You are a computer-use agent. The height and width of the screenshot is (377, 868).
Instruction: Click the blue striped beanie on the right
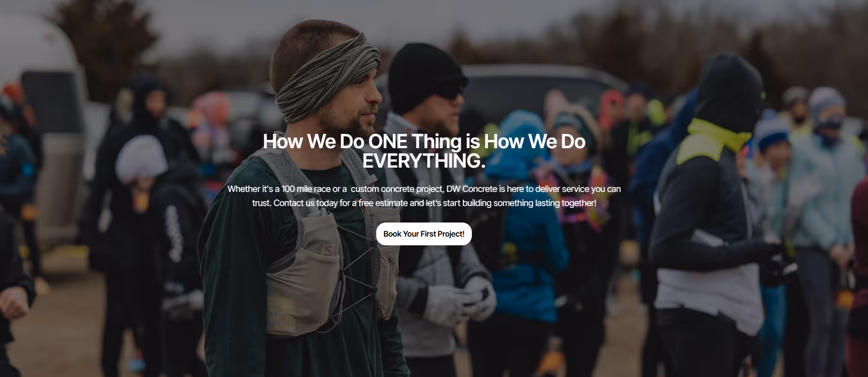click(x=771, y=130)
